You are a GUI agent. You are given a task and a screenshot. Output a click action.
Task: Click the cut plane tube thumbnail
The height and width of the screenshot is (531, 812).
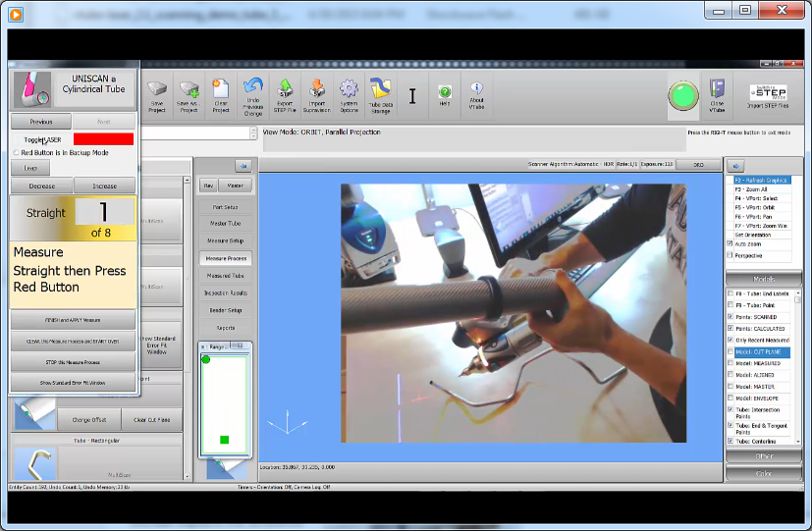tap(34, 414)
